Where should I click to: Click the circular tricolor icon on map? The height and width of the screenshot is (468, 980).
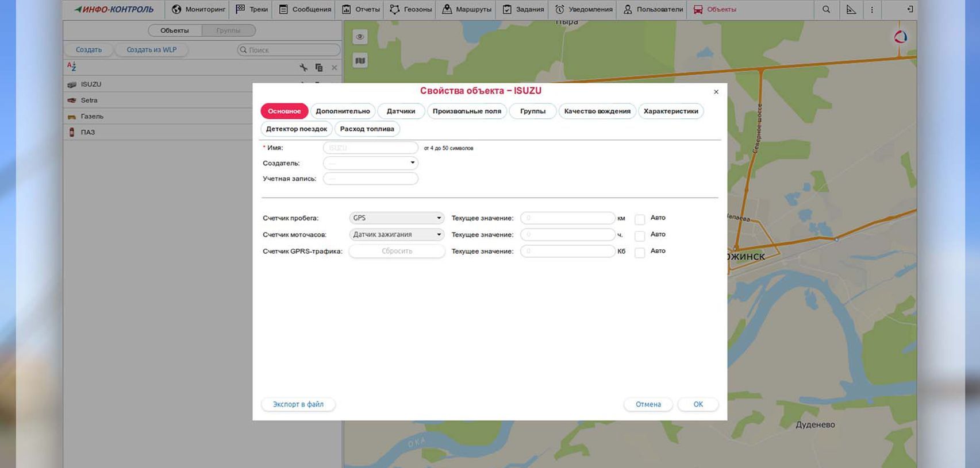coord(900,37)
